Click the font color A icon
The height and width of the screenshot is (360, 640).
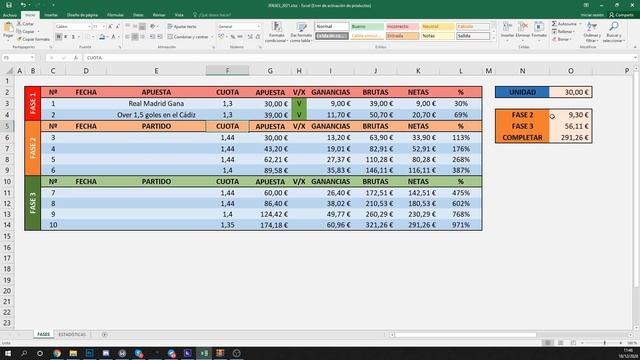point(113,37)
